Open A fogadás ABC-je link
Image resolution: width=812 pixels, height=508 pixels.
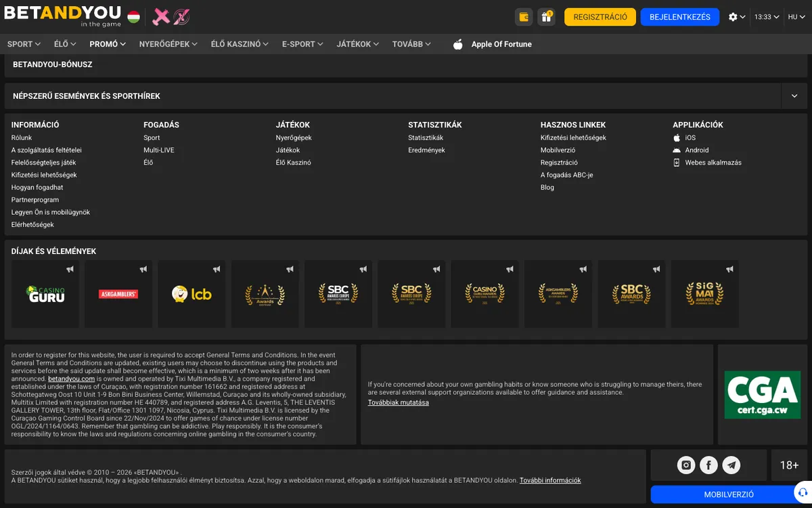pos(567,175)
